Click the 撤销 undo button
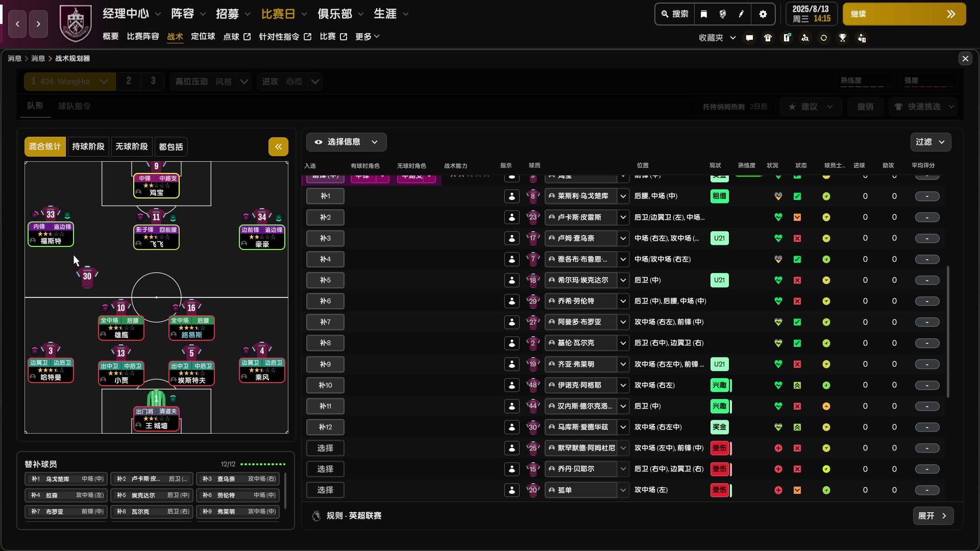980x551 pixels. tap(865, 107)
